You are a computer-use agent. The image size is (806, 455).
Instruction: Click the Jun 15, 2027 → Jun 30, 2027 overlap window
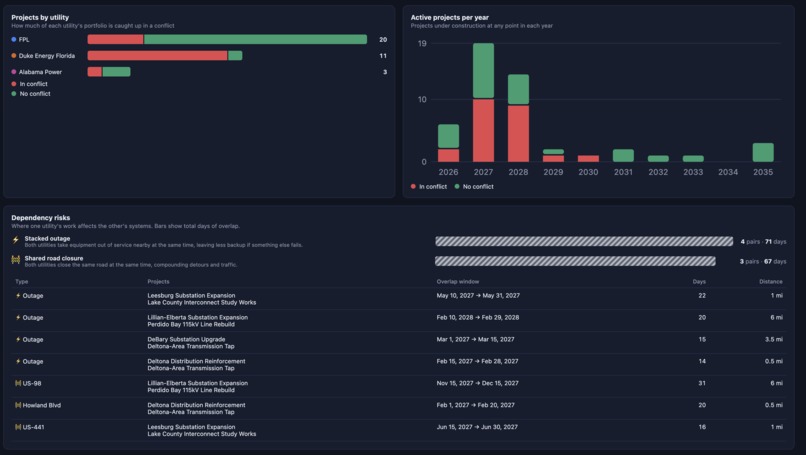pyautogui.click(x=477, y=427)
